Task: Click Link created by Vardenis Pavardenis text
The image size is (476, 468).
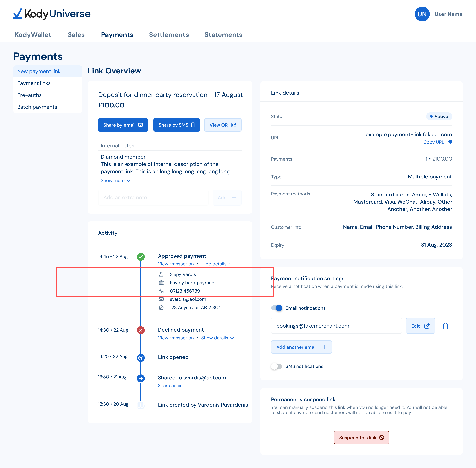Action: [203, 405]
